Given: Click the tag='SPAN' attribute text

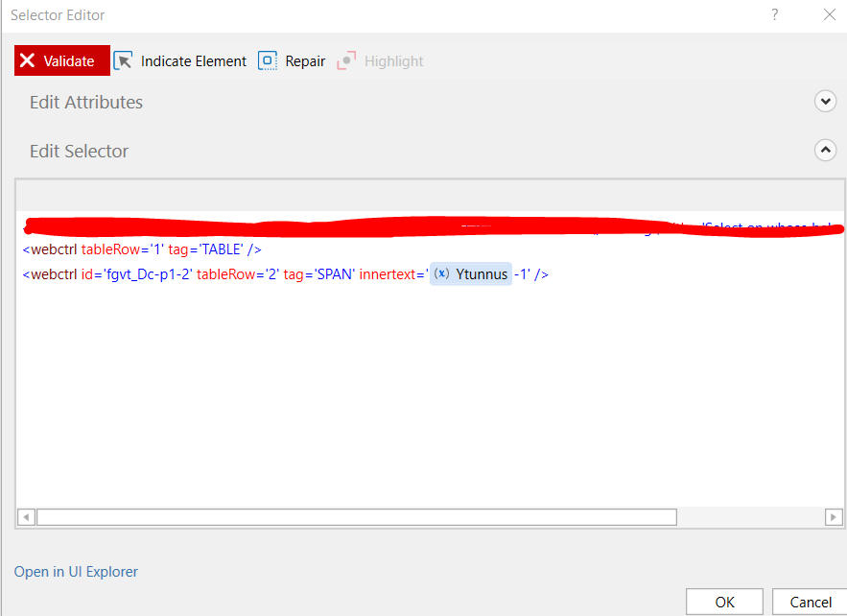Looking at the screenshot, I should pyautogui.click(x=319, y=274).
